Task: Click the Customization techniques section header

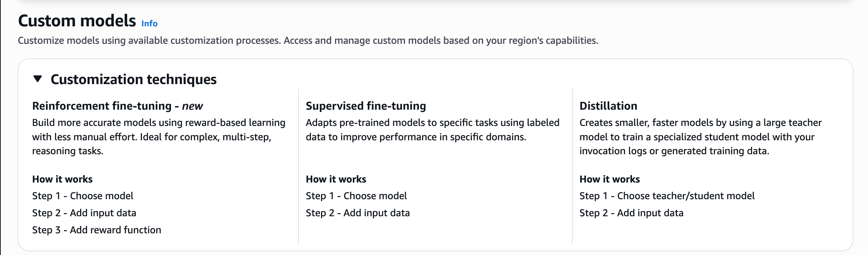Action: click(133, 79)
